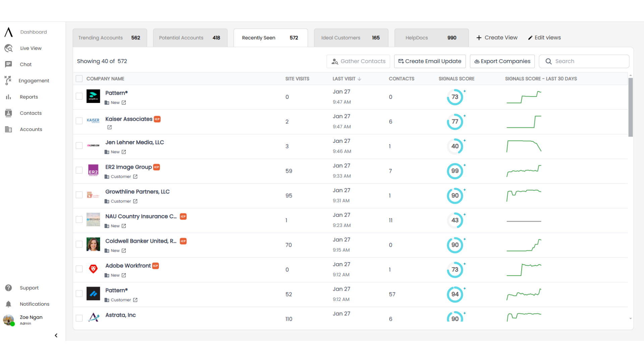Open the Accounts sidebar icon
Image resolution: width=644 pixels, height=362 pixels.
pyautogui.click(x=8, y=129)
